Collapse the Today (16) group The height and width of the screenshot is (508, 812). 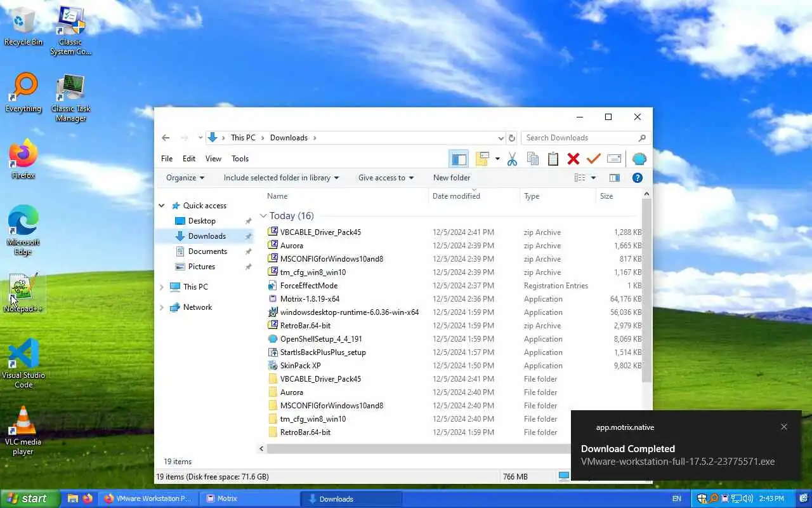point(263,216)
